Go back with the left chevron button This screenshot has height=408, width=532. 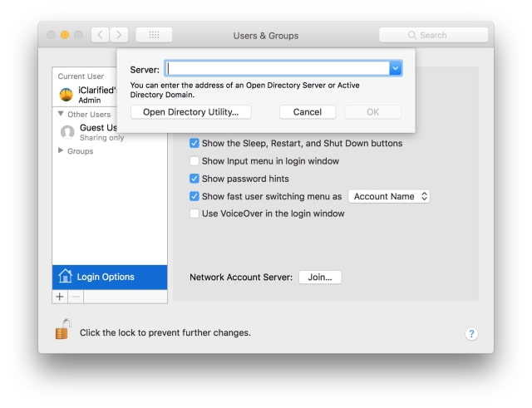click(100, 35)
